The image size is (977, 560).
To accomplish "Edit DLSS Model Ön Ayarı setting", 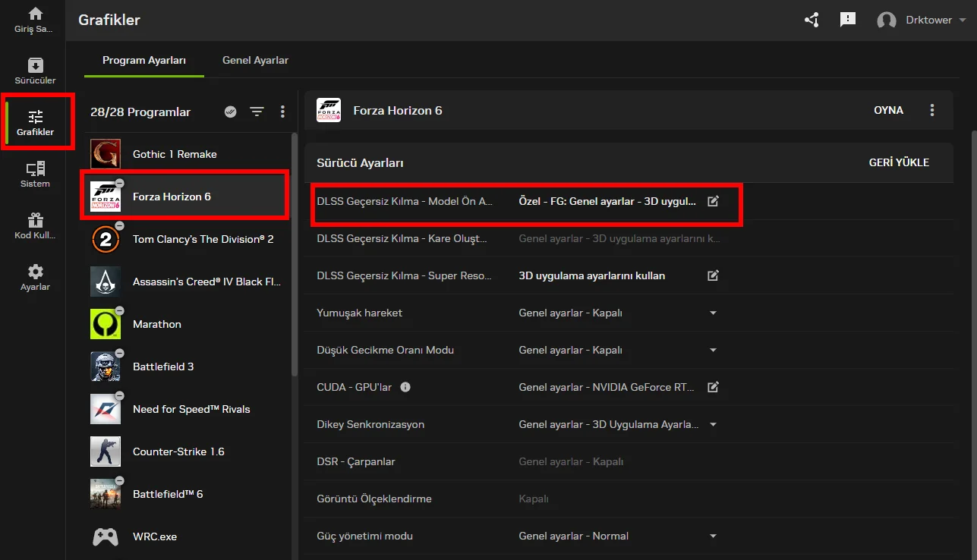I will [713, 201].
